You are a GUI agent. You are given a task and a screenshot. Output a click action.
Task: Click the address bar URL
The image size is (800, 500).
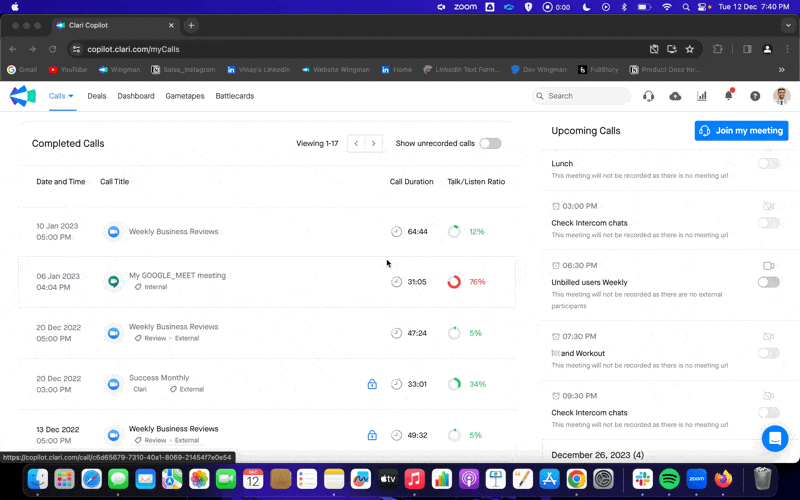[133, 49]
